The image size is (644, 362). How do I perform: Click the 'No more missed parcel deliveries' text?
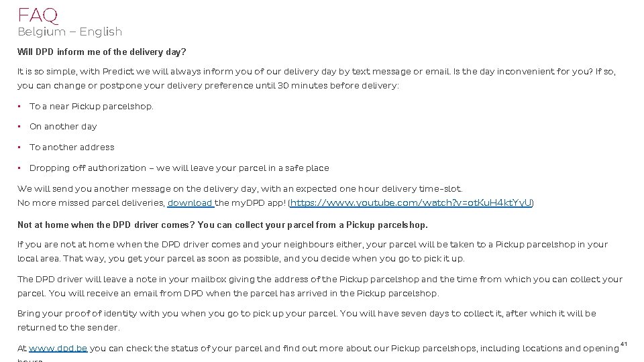click(91, 202)
